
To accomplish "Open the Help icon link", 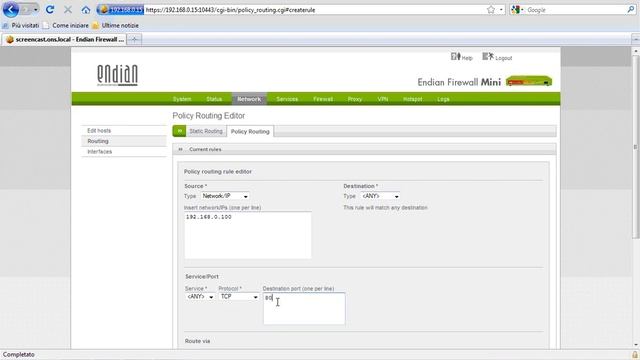I will click(462, 57).
